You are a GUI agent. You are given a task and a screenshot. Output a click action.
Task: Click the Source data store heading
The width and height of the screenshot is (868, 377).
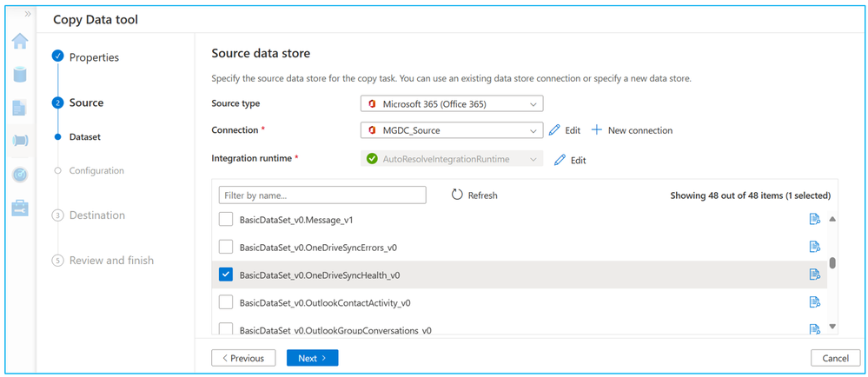tap(261, 54)
